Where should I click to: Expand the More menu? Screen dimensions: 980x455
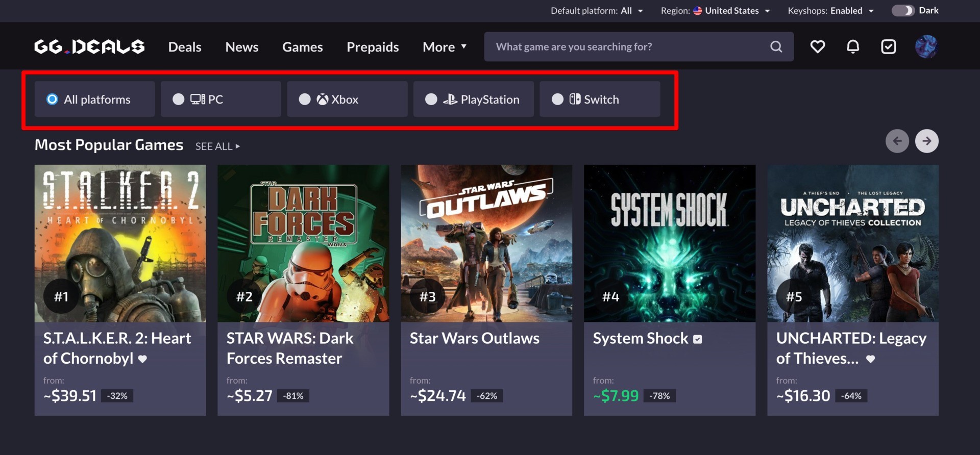(445, 47)
